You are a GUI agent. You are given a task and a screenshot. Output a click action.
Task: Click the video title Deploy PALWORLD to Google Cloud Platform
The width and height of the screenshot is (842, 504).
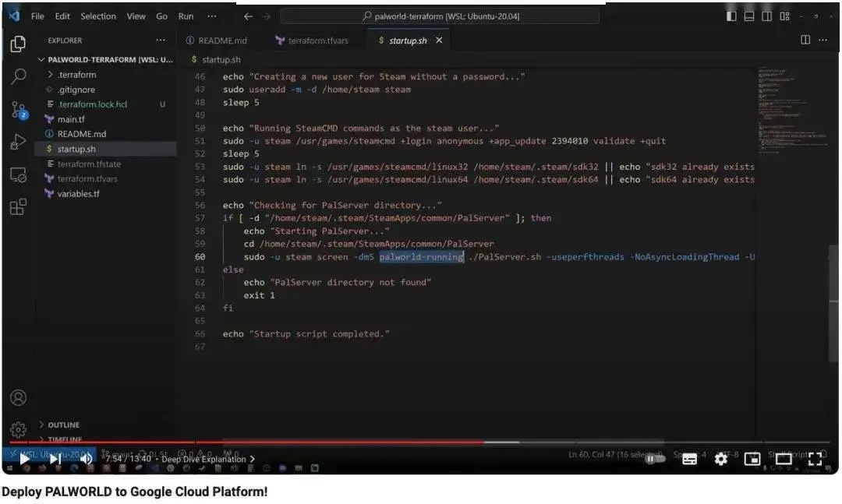(x=134, y=492)
